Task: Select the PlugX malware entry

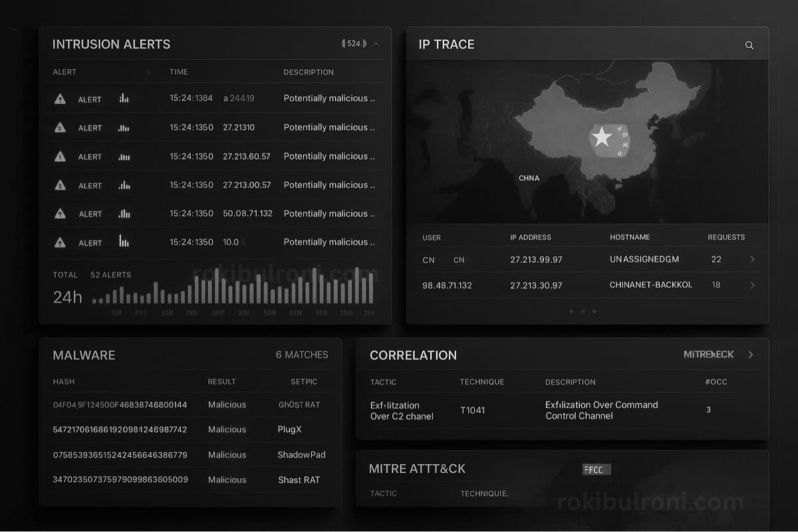Action: (x=290, y=430)
